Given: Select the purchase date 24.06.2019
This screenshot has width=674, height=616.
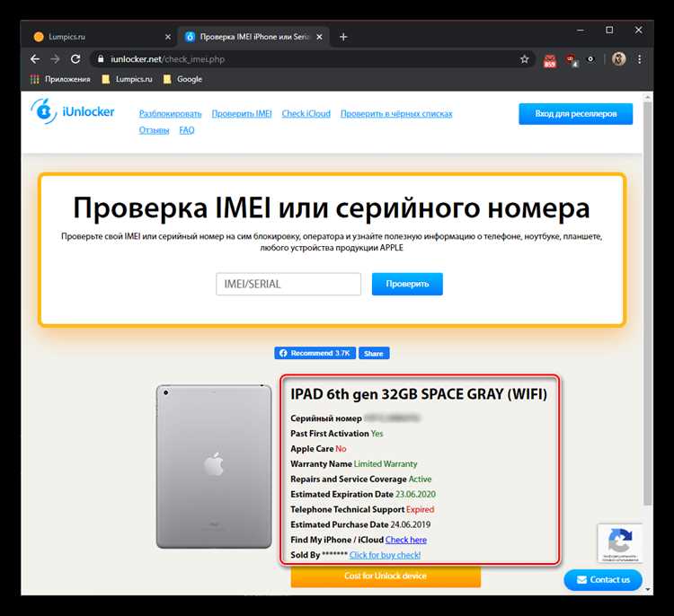Looking at the screenshot, I should click(410, 524).
